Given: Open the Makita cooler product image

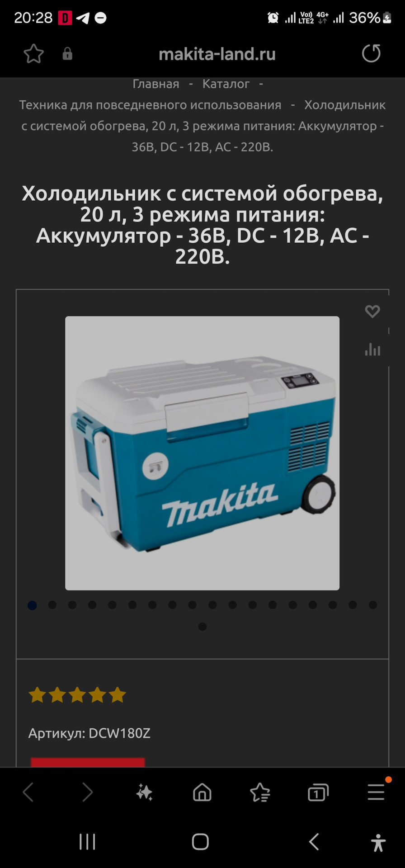Looking at the screenshot, I should point(202,453).
